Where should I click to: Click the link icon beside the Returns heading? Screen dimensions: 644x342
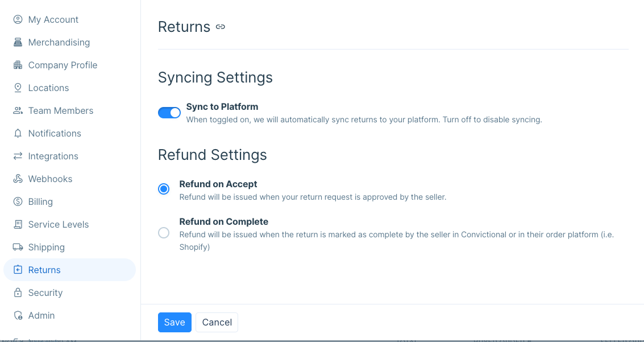pyautogui.click(x=221, y=27)
